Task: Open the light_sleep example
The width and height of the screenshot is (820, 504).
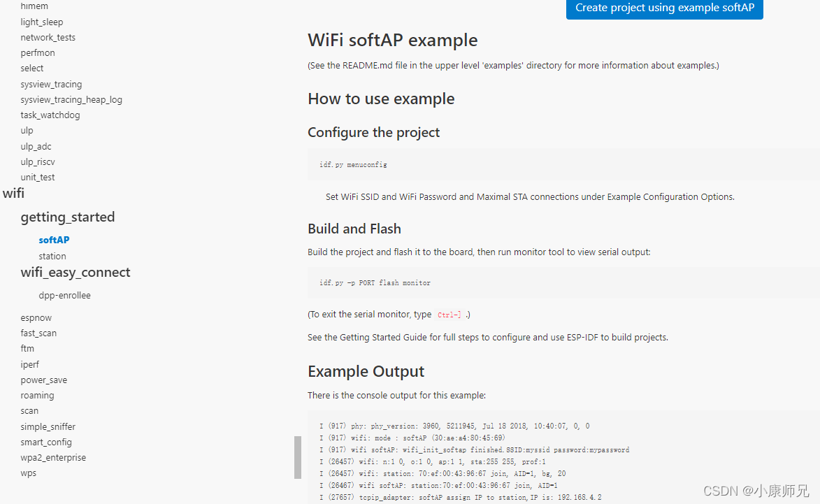Action: [42, 22]
